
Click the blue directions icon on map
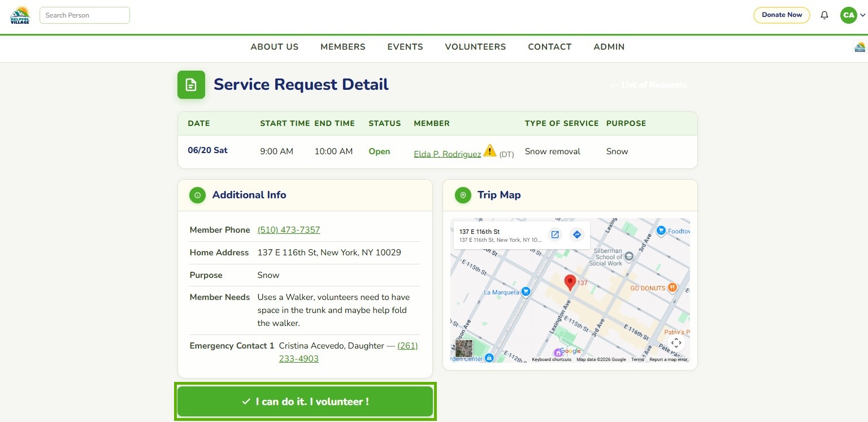(x=576, y=234)
